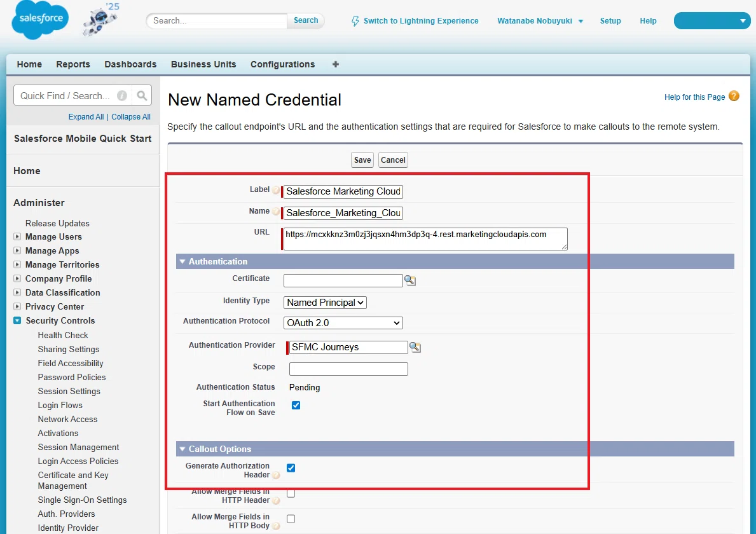
Task: Open Sharing Settings in sidebar
Action: click(69, 349)
